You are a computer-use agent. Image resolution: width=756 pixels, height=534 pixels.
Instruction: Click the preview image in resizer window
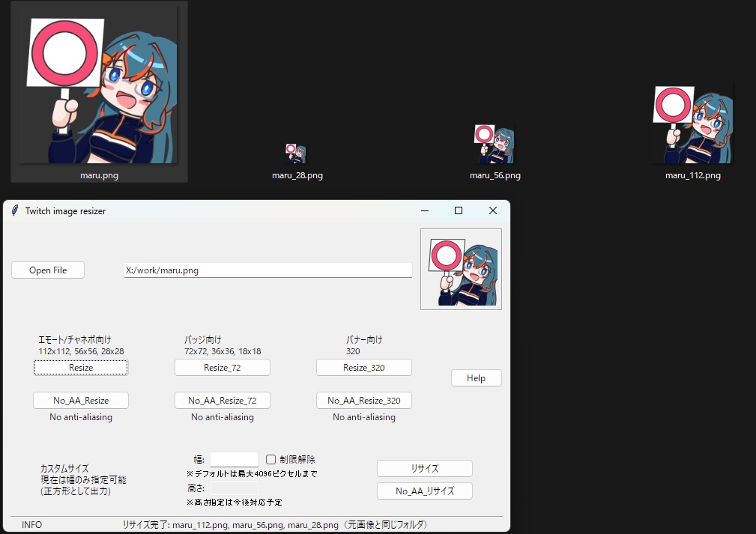pos(461,269)
